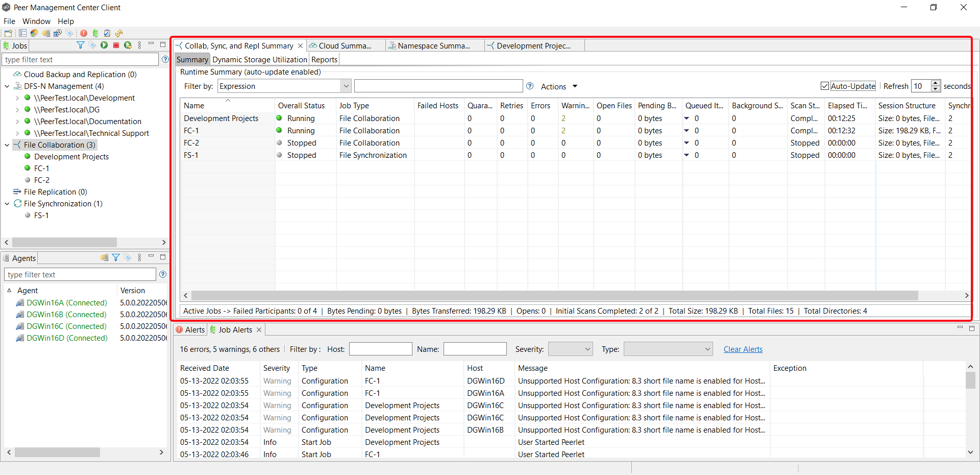Screen dimensions: 980x475
Task: Click the green start button in Jobs panel
Action: (104, 45)
